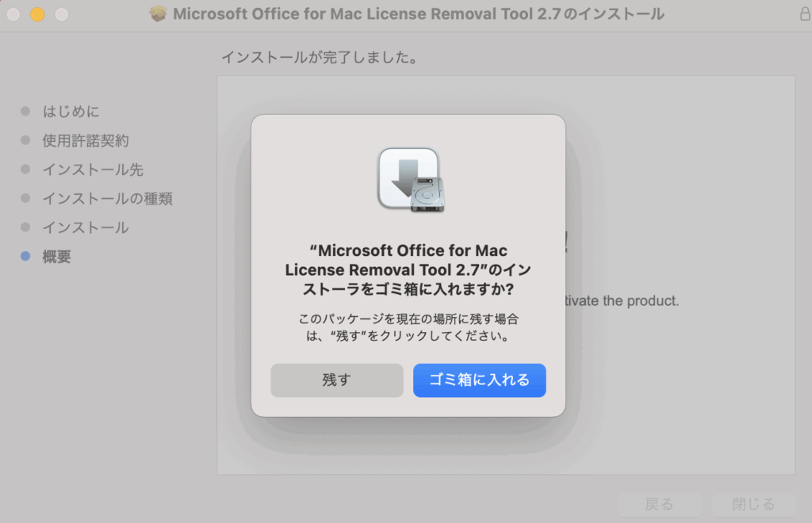Click the gray zoom window button
The image size is (812, 523).
(61, 14)
